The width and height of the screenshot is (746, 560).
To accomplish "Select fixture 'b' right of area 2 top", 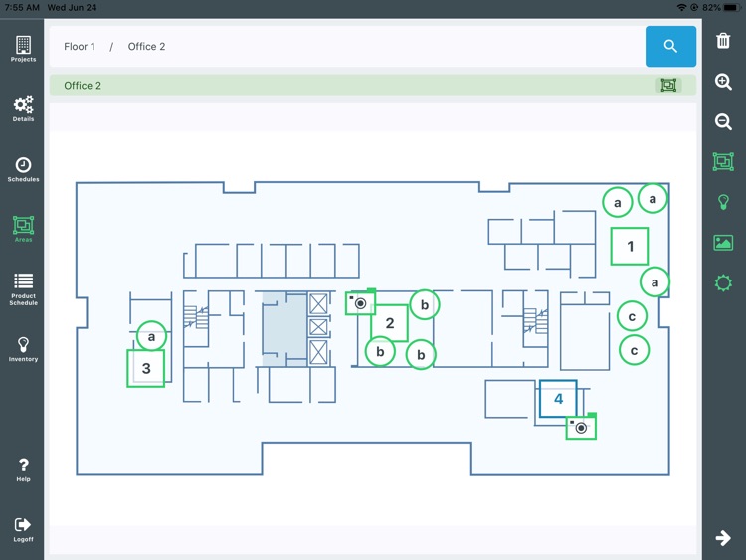I will (x=425, y=305).
